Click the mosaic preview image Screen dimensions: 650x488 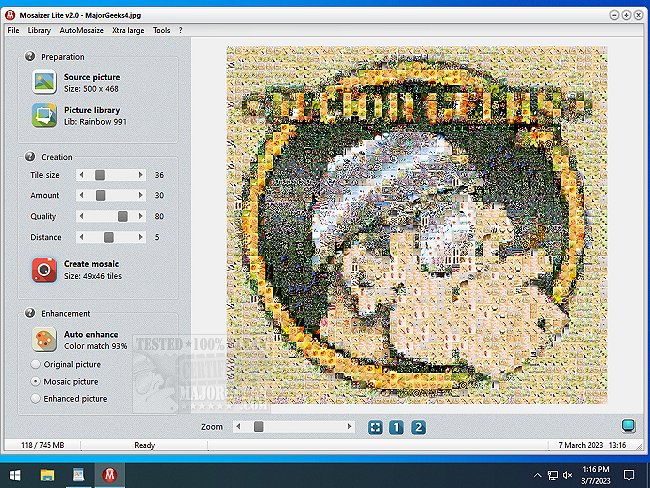[x=417, y=225]
